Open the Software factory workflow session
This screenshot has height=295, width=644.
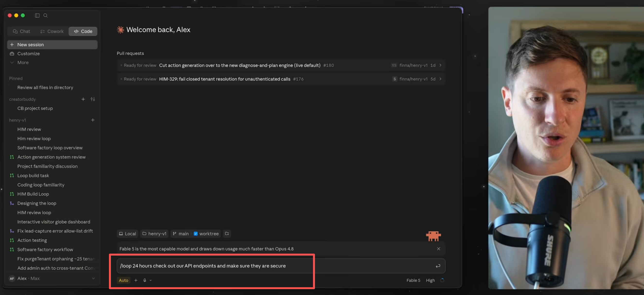(45, 250)
